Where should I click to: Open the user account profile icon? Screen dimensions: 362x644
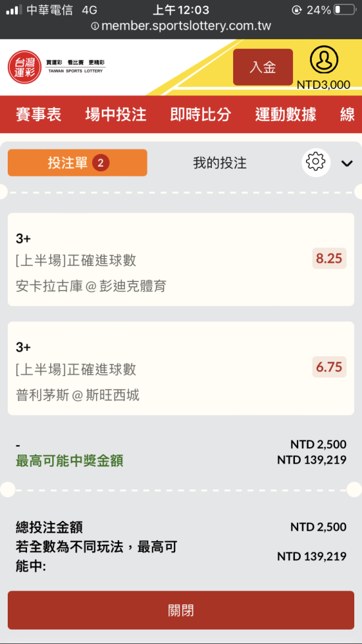point(324,59)
